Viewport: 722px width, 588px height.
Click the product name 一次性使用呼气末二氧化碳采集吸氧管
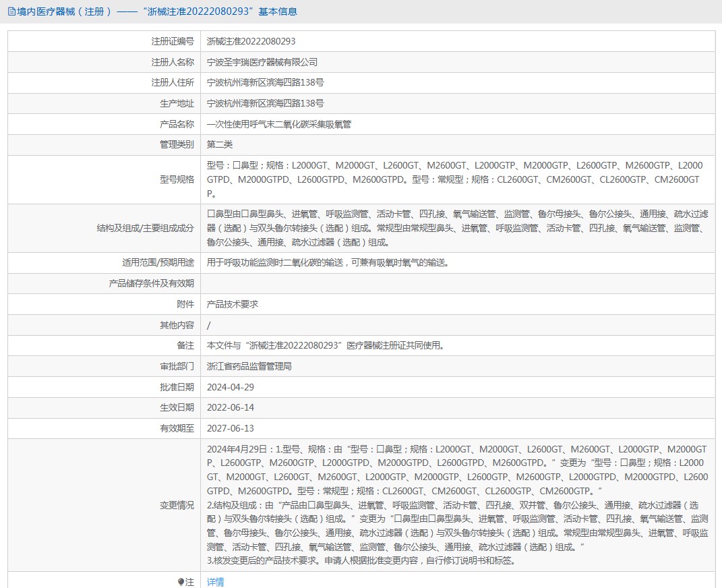tap(279, 124)
